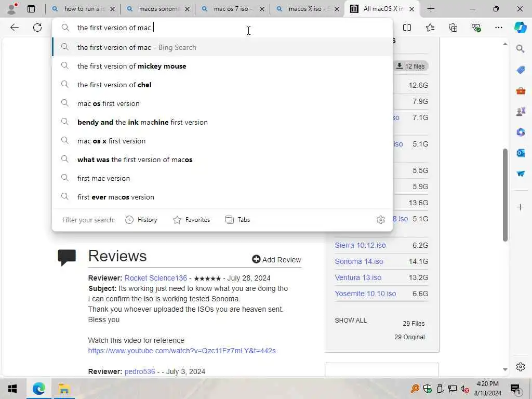This screenshot has width=532, height=399.
Task: Select suggestion 'mac os x first version'
Action: 222,141
